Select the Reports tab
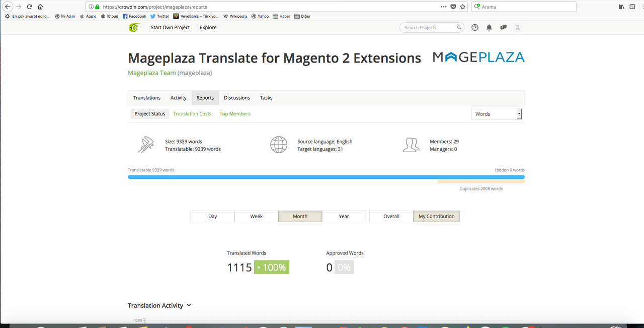 click(x=205, y=98)
